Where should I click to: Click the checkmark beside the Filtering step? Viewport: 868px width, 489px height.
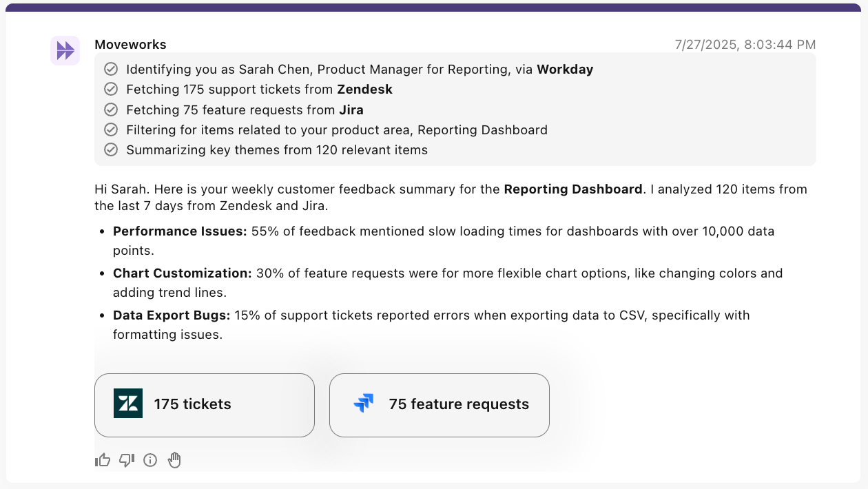tap(110, 129)
